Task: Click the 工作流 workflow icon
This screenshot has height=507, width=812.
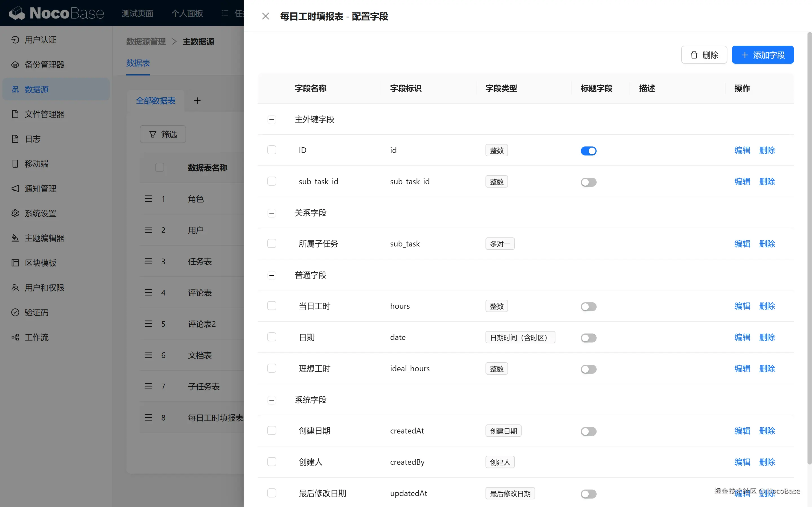Action: (15, 337)
